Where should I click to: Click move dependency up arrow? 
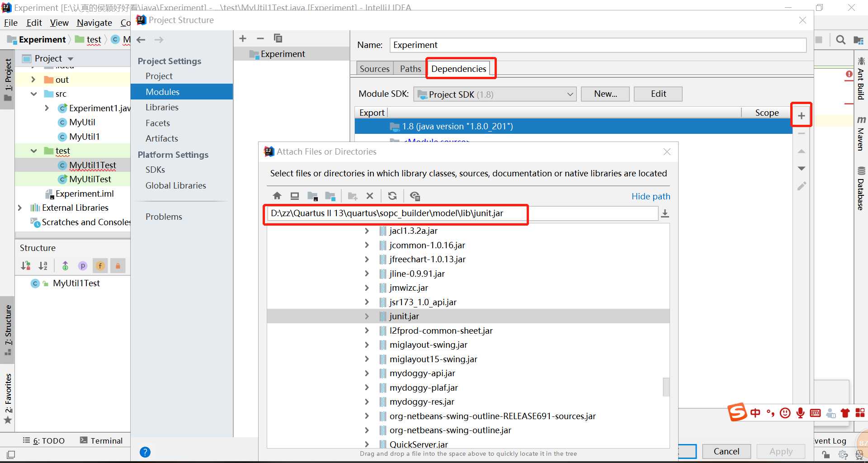click(802, 151)
